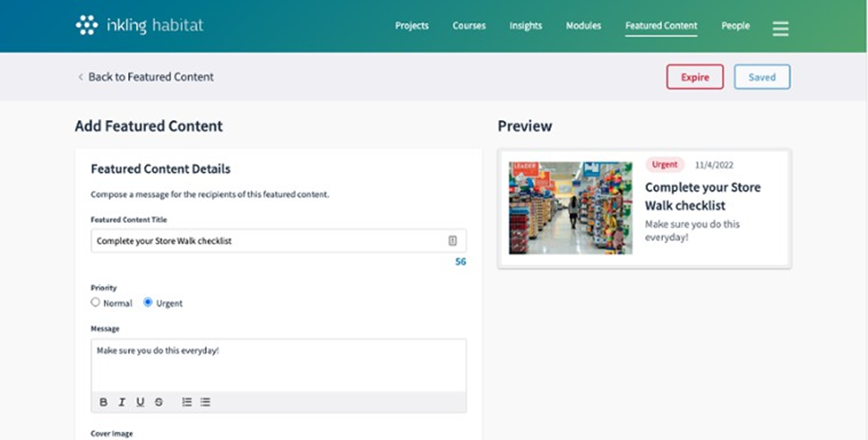Open the Insights tab
Viewport: 868px width, 440px height.
(526, 26)
